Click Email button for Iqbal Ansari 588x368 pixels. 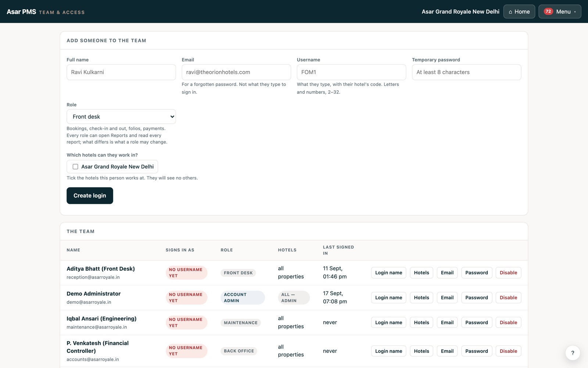[x=447, y=323]
